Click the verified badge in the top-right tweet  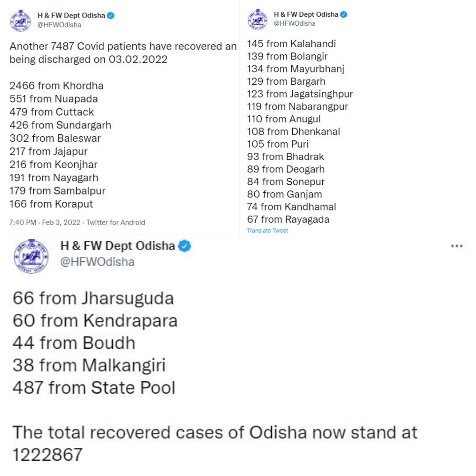[x=344, y=14]
